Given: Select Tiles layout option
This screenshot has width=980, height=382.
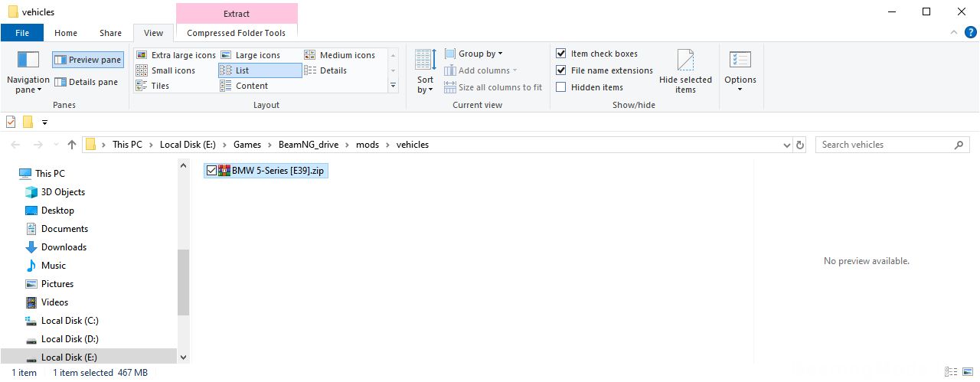Looking at the screenshot, I should click(x=152, y=86).
